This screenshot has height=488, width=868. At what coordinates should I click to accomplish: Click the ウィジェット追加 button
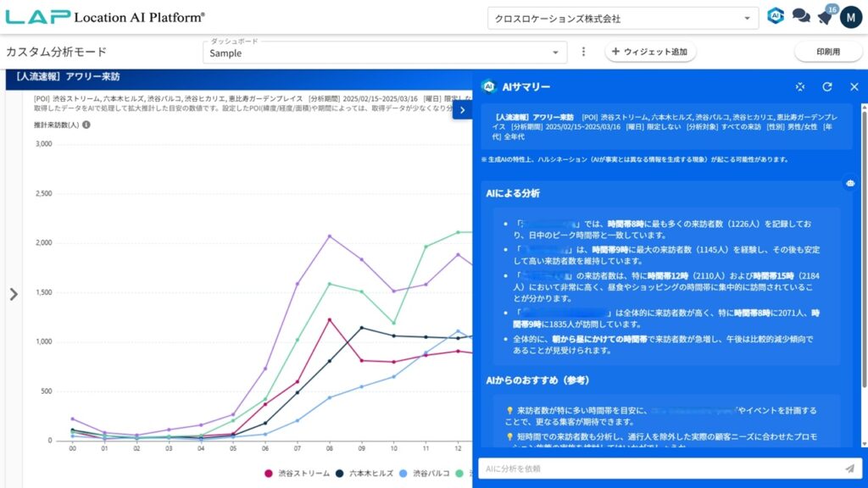point(650,52)
